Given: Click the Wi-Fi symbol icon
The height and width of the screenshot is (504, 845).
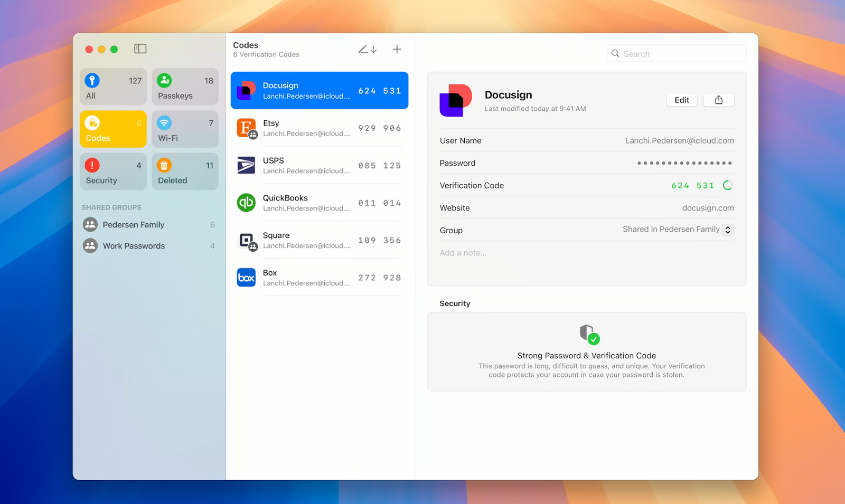Looking at the screenshot, I should pyautogui.click(x=164, y=122).
